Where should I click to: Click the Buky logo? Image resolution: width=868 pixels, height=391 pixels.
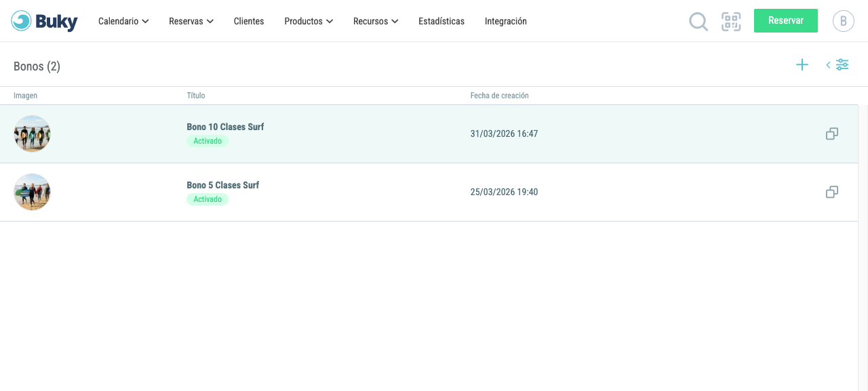[44, 21]
